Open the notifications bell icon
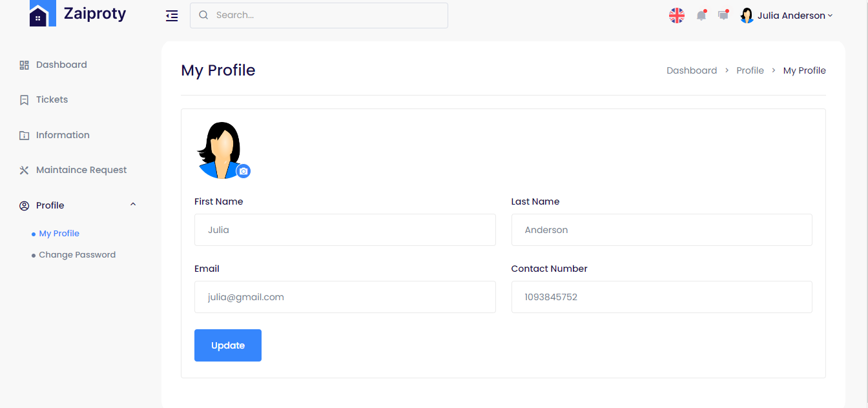 click(x=701, y=15)
